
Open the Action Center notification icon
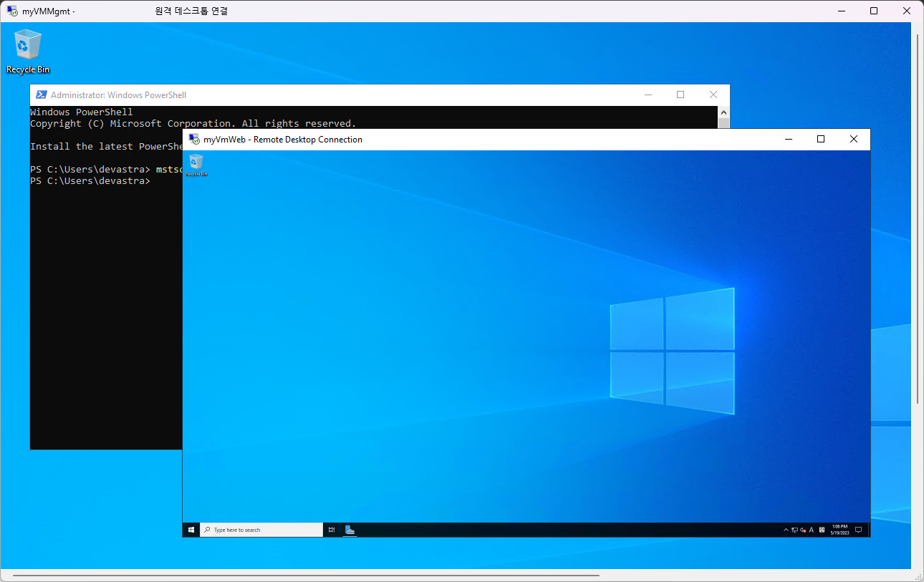click(x=858, y=530)
